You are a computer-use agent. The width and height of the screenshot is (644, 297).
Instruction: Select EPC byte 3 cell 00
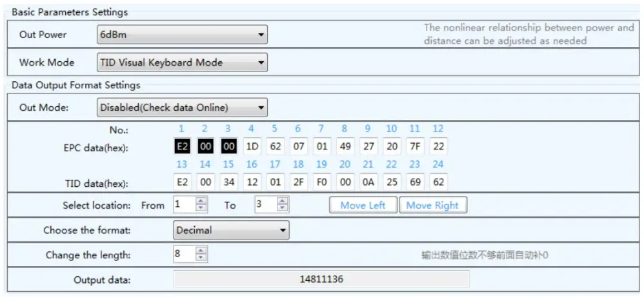229,146
